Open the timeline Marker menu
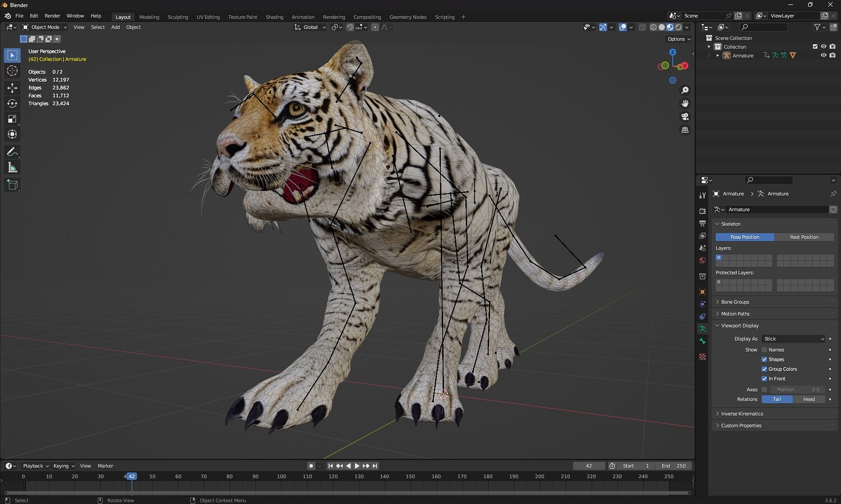841x504 pixels. [105, 466]
